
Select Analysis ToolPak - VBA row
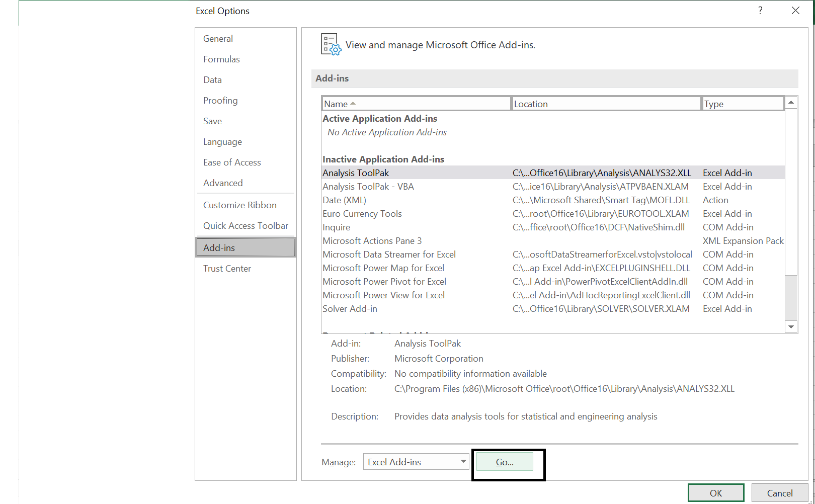coord(553,186)
